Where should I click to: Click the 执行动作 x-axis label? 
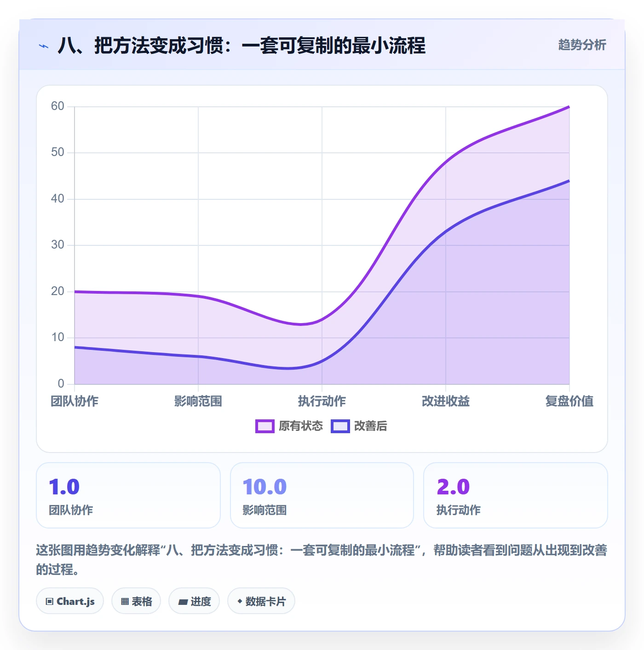click(x=322, y=401)
